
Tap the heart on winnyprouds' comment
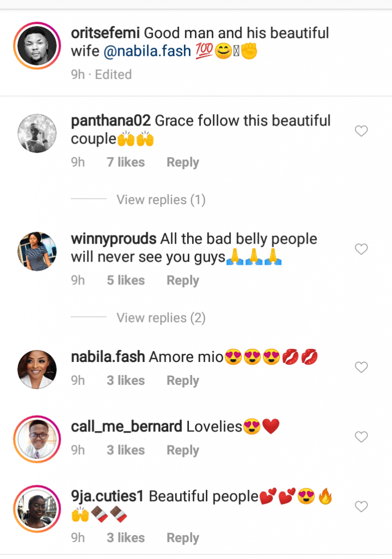pos(361,249)
